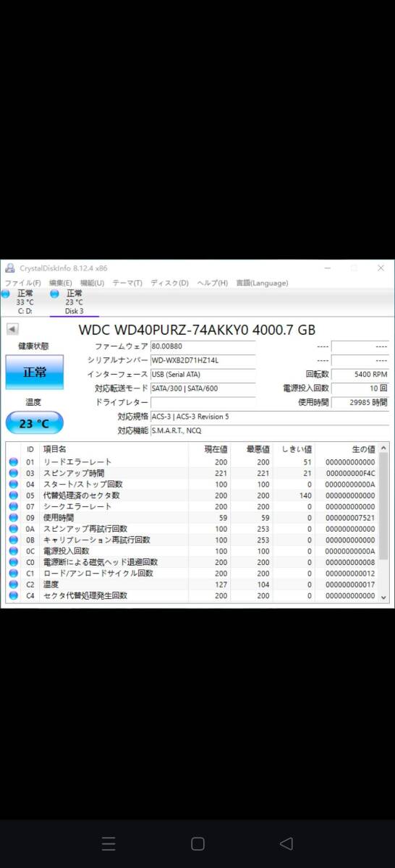Click the supported standard field ACS-3 Revision 5
The height and width of the screenshot is (868, 395).
click(x=269, y=417)
